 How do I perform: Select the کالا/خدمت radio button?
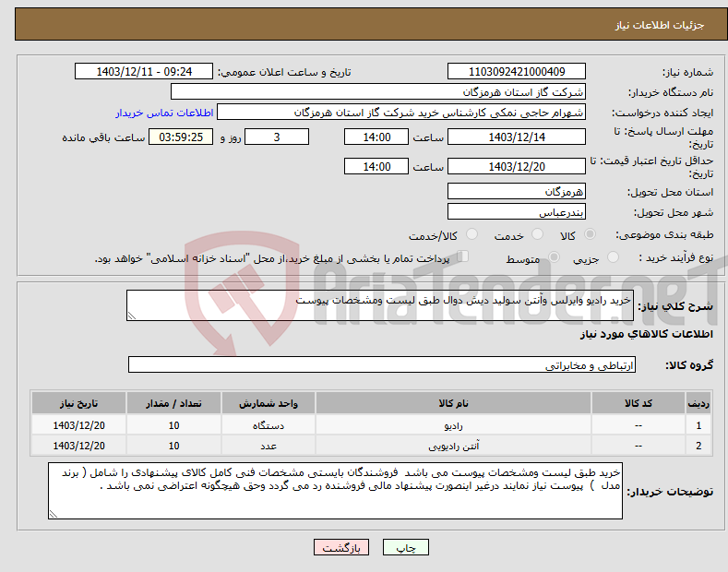point(471,234)
